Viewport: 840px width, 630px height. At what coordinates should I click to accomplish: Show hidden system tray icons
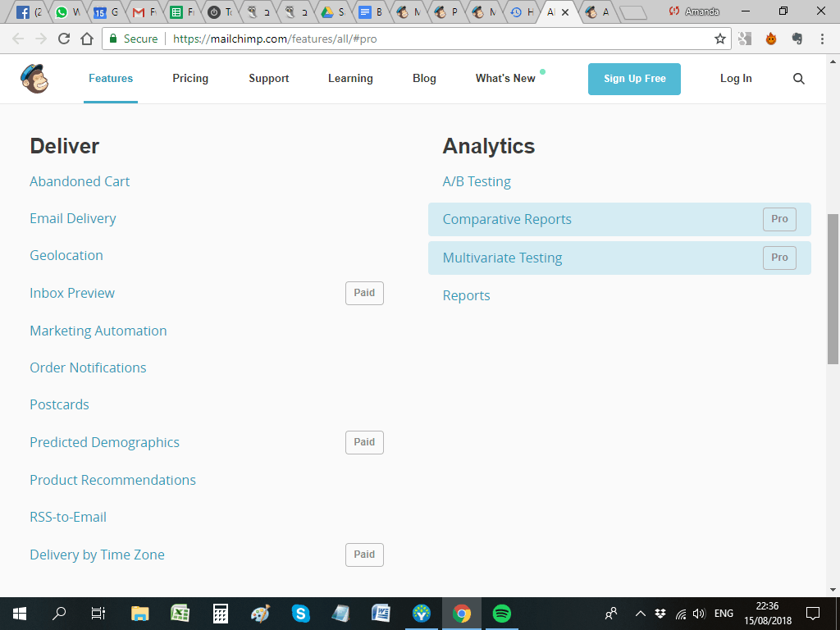(x=640, y=614)
